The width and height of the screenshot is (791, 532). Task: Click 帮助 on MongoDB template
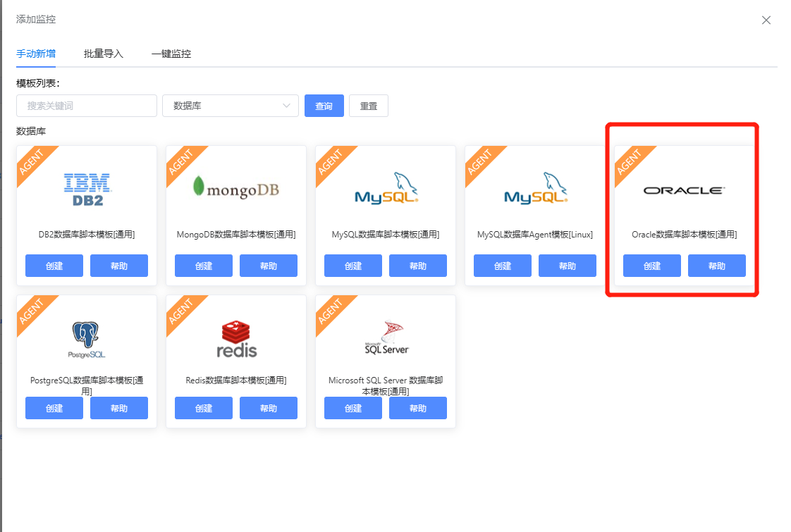[x=269, y=266]
